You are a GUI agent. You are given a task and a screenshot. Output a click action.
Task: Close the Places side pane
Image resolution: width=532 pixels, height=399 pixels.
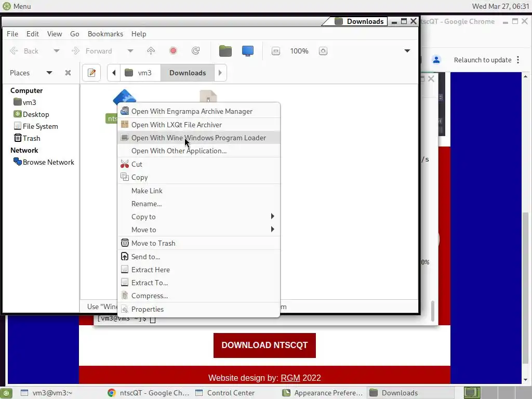click(x=68, y=73)
